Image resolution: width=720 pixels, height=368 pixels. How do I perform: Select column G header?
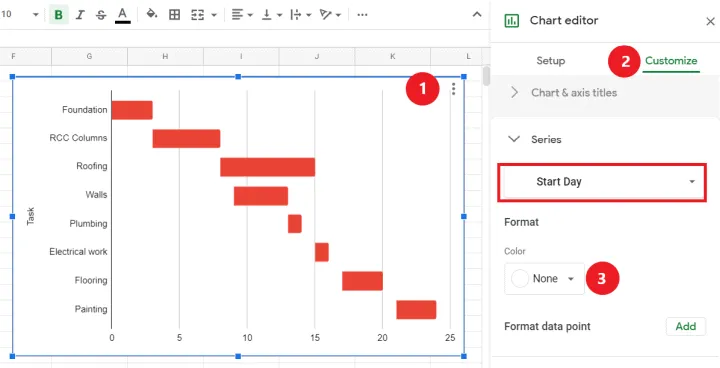click(x=89, y=57)
